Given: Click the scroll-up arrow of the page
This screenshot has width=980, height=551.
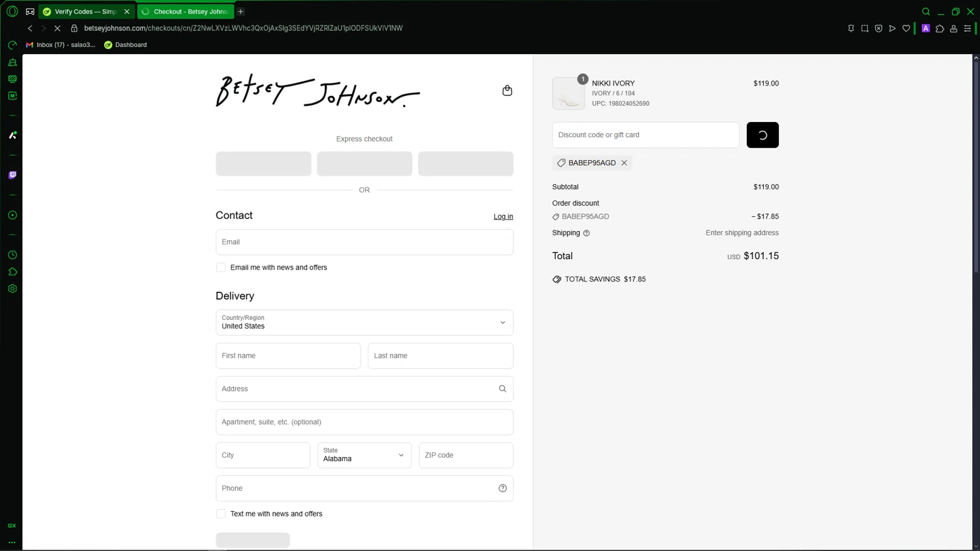Looking at the screenshot, I should 976,58.
